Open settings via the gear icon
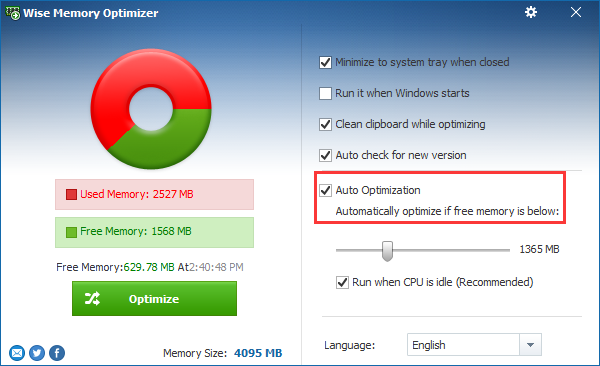 [531, 12]
